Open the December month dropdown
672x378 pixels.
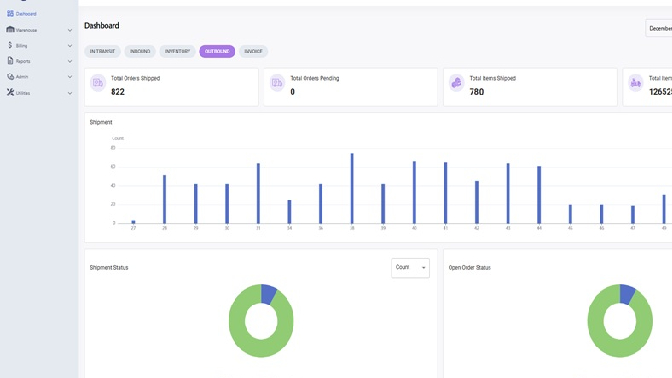click(659, 28)
